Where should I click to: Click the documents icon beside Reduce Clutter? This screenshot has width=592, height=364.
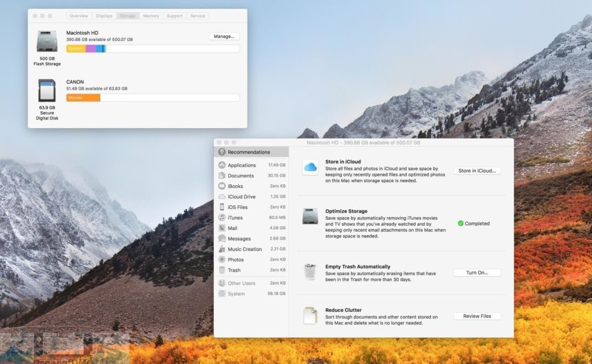[x=310, y=315]
